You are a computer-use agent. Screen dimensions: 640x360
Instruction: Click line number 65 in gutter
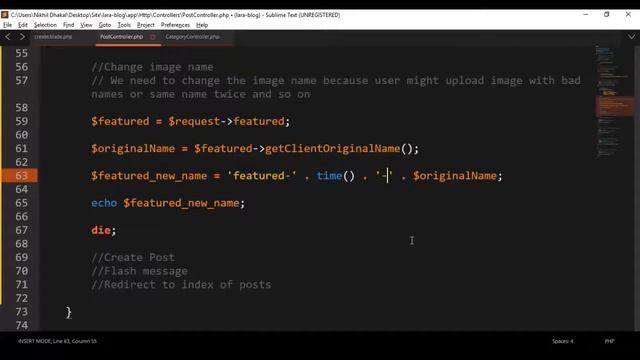(22, 203)
